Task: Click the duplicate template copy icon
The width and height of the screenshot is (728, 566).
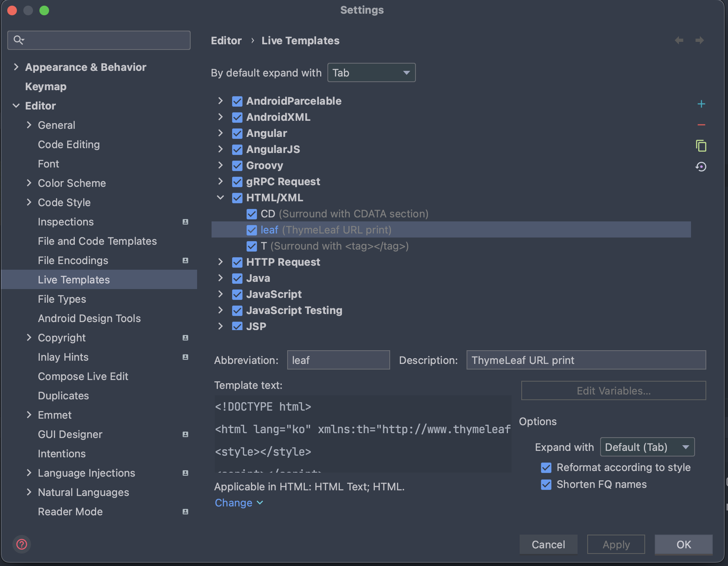Action: click(x=701, y=146)
